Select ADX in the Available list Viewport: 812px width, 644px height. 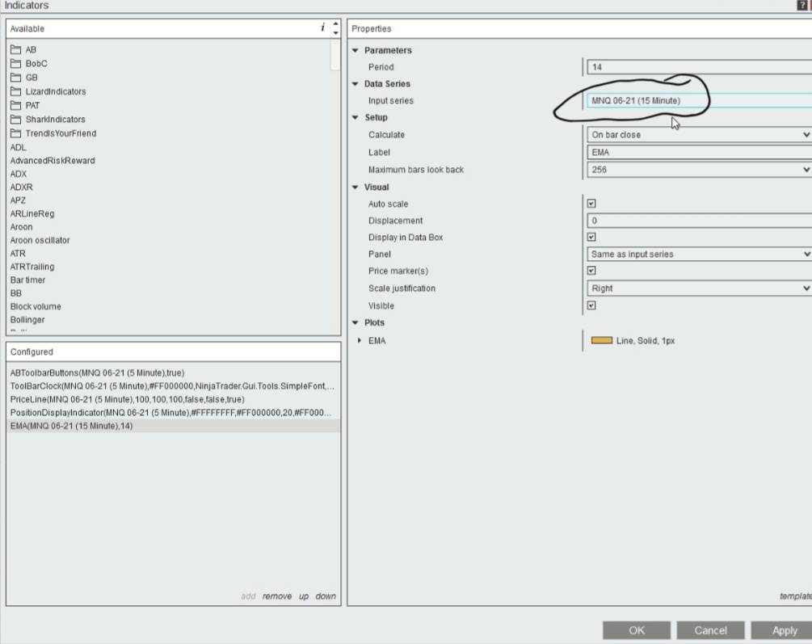click(x=18, y=174)
